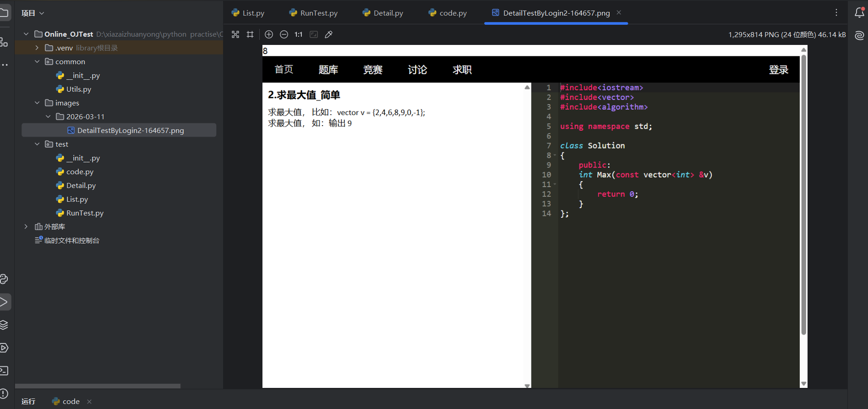Open the AI Assistant spiral icon
The height and width of the screenshot is (409, 868).
pos(860,35)
